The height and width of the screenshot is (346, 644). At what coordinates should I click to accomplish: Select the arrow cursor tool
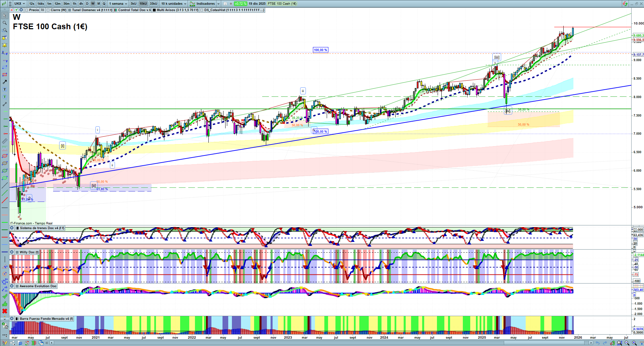click(x=5, y=15)
